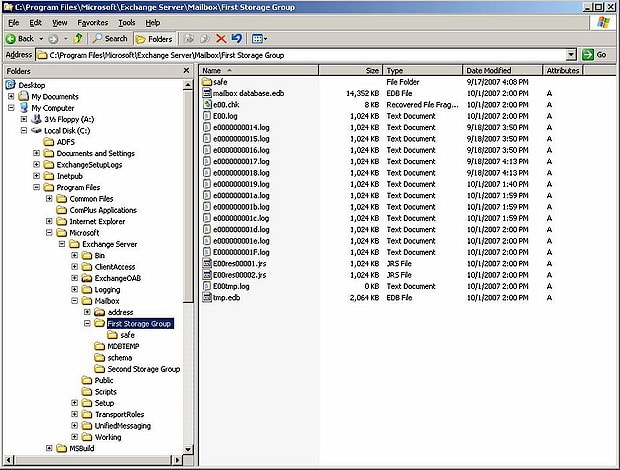Expand the TransportRoles folder node
The height and width of the screenshot is (470, 620).
click(x=74, y=414)
